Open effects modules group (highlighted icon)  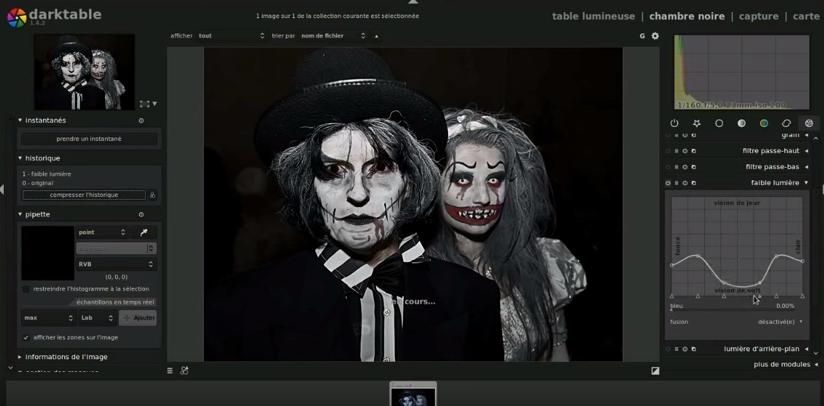coord(809,123)
